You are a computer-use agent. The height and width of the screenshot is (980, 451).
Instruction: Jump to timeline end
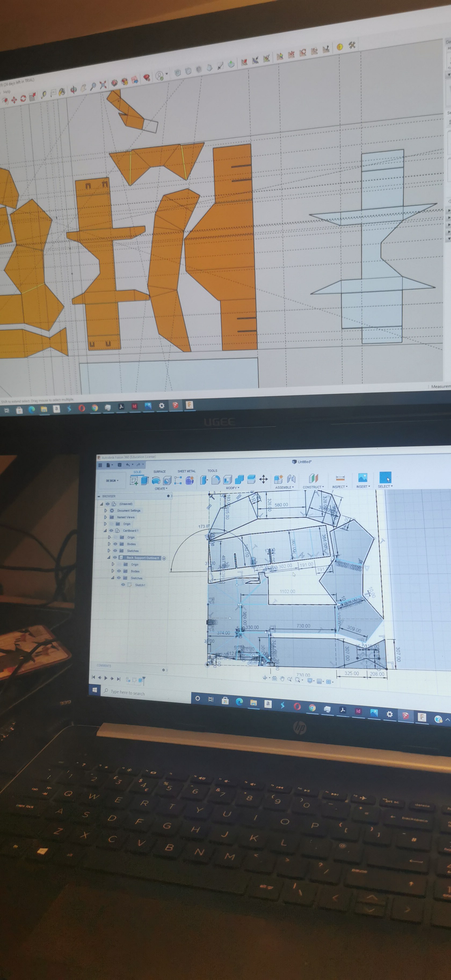point(119,679)
